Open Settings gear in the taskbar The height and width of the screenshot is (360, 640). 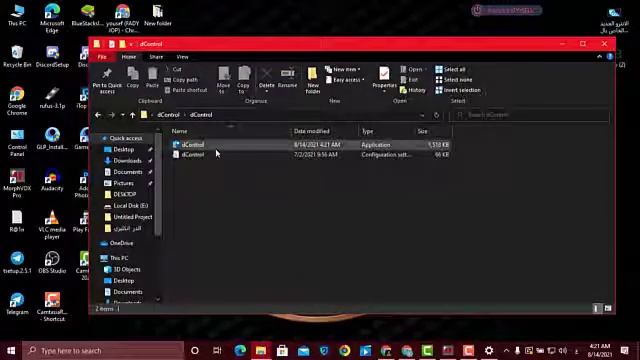(x=489, y=351)
